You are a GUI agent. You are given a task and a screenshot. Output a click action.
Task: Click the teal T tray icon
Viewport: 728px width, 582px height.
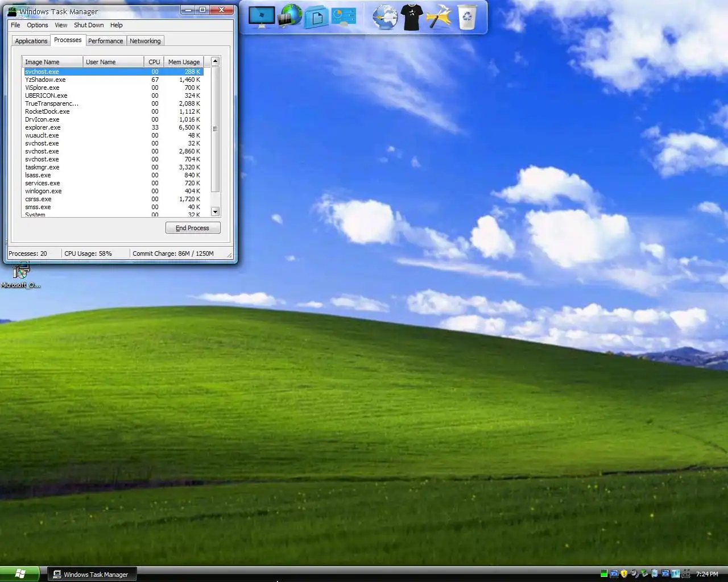[676, 573]
